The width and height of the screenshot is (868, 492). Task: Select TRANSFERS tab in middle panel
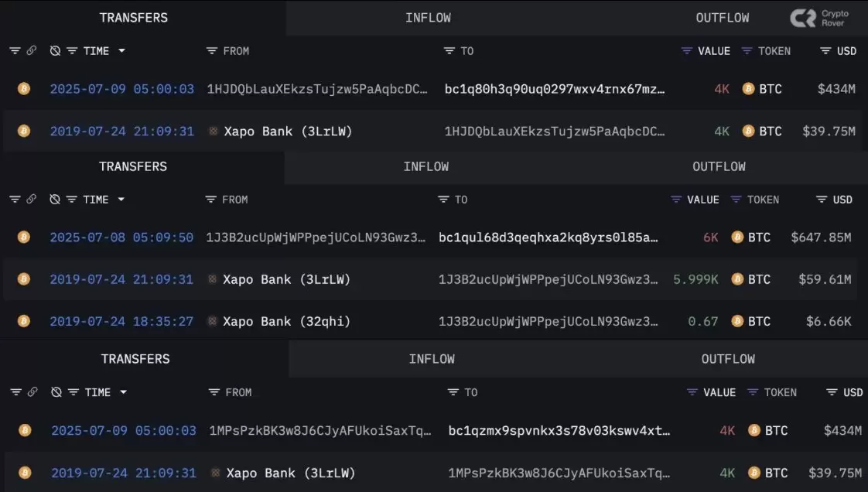point(133,166)
